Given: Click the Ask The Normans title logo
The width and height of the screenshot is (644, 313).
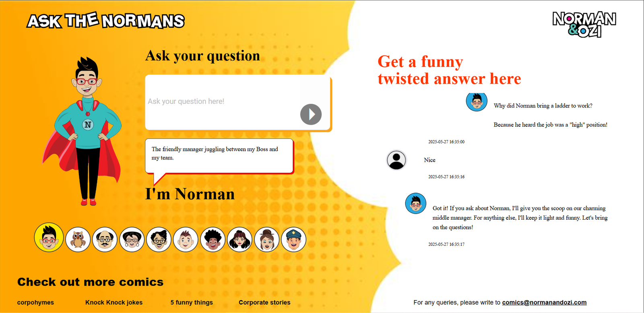Looking at the screenshot, I should pyautogui.click(x=105, y=21).
